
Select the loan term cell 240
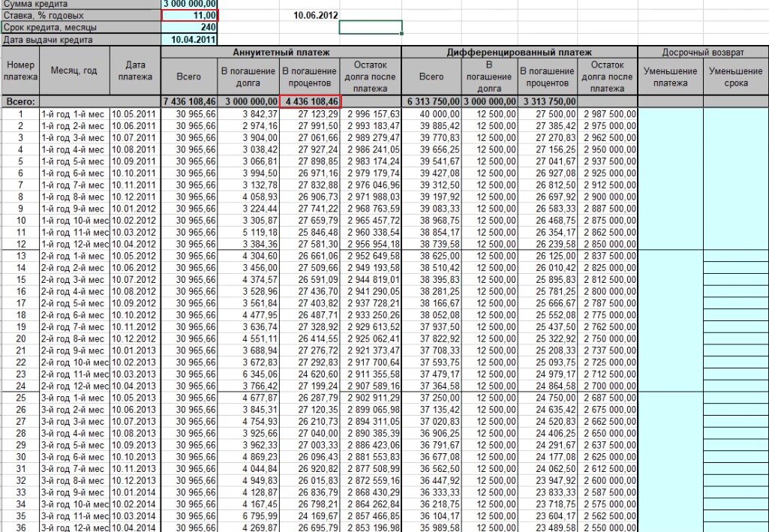click(x=189, y=28)
